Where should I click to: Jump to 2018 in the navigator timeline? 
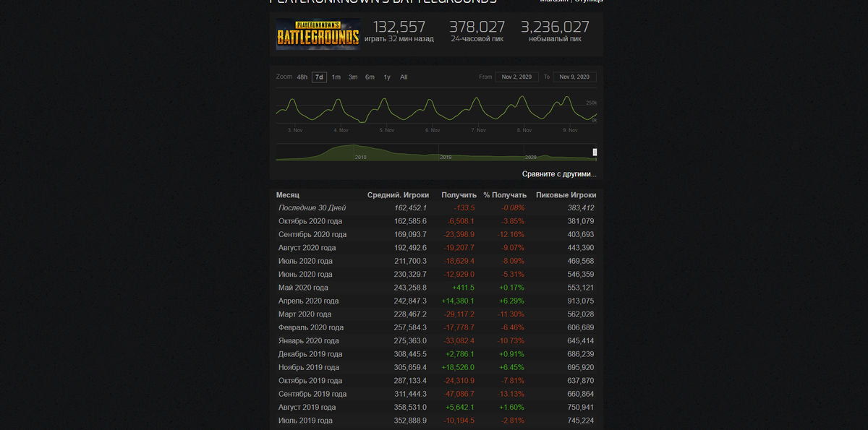[x=360, y=157]
